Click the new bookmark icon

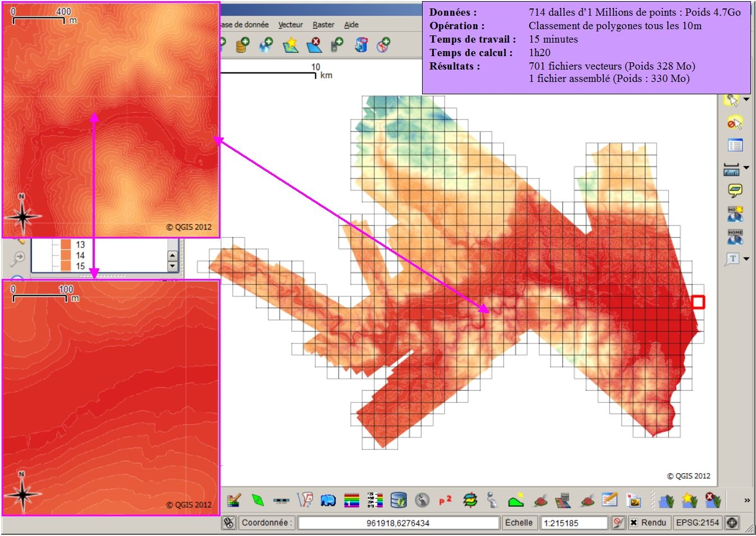click(x=735, y=214)
